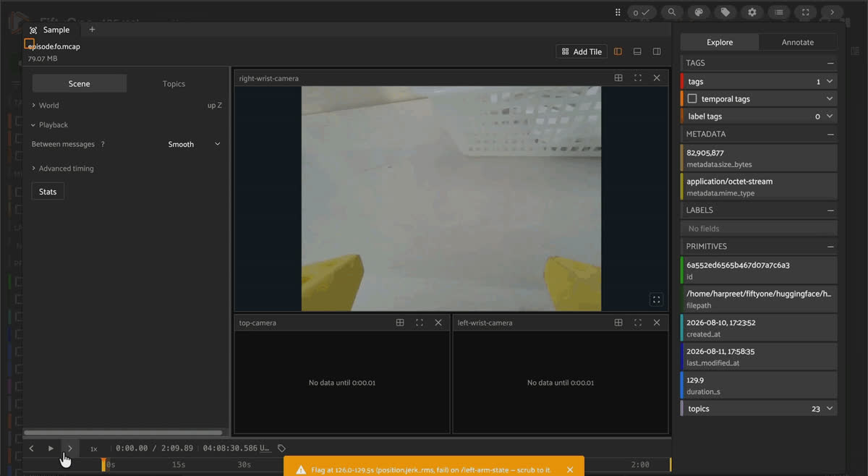Click the created_at field
Screen dimensions: 868x476
(x=759, y=328)
